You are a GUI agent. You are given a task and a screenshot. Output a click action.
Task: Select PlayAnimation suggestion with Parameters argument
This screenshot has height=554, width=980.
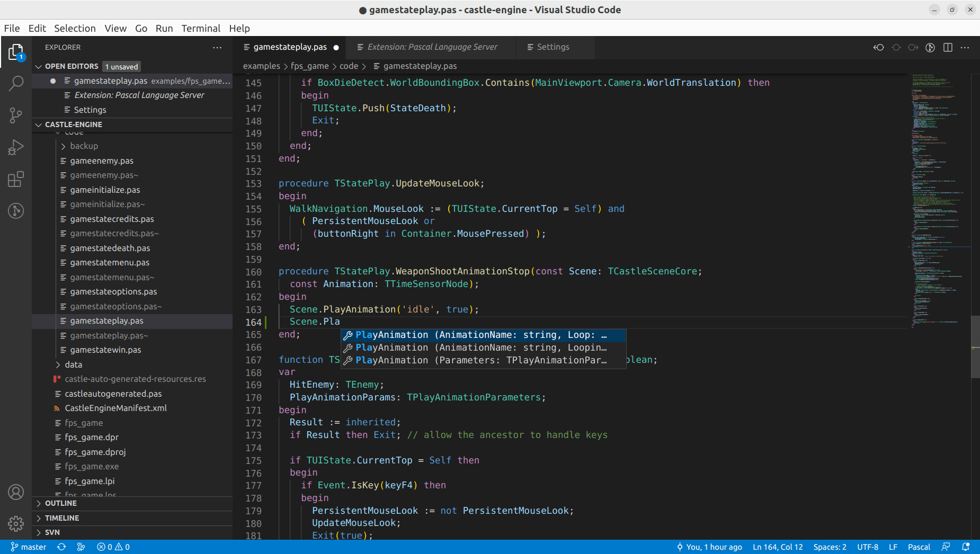483,361
